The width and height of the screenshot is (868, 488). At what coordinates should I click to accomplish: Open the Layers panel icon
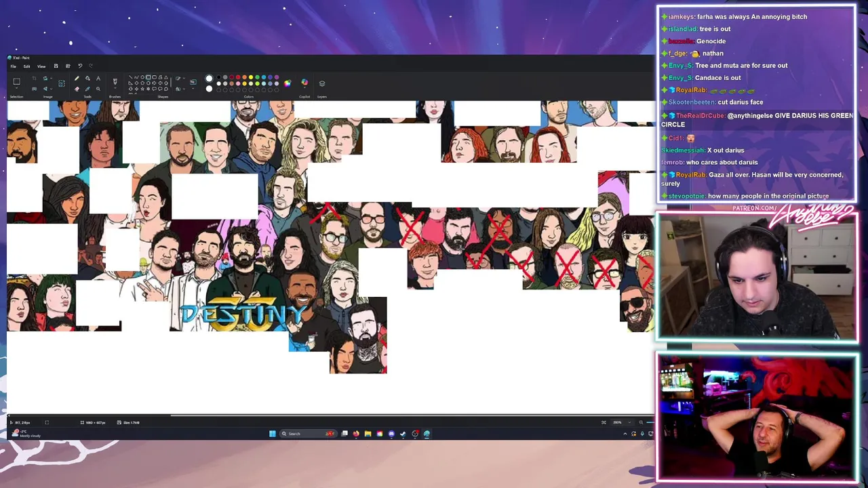[322, 83]
